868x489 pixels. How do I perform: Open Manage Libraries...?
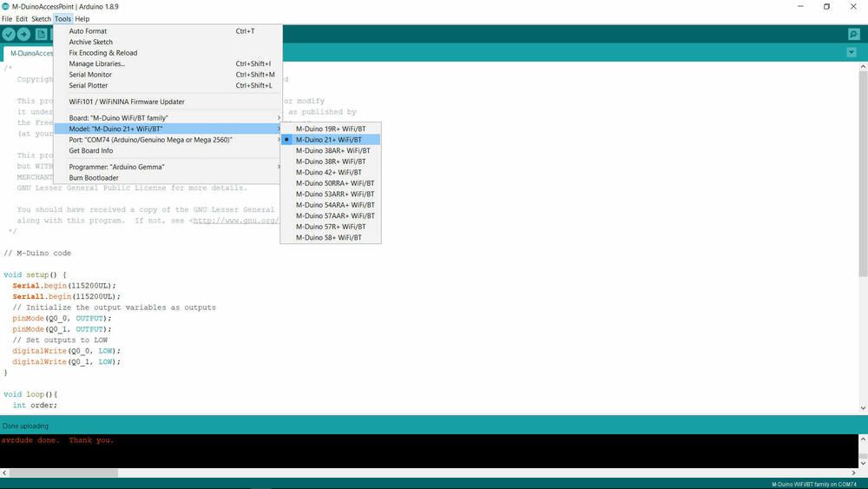(x=168, y=63)
